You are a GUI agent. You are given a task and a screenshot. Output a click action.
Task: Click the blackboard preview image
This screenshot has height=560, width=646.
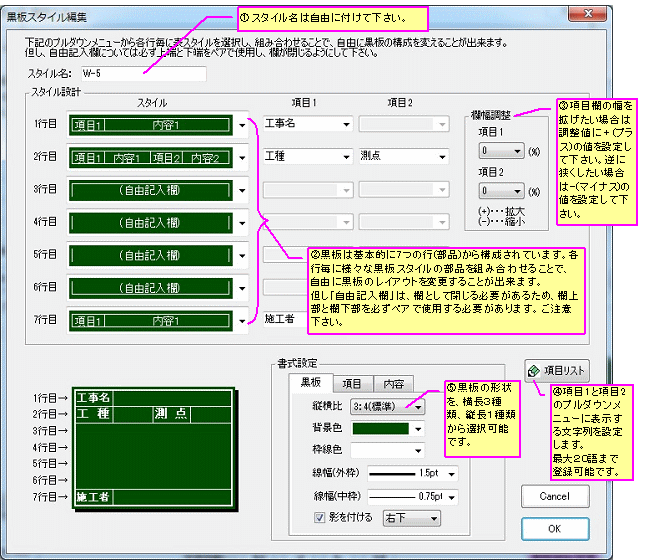coord(154,449)
